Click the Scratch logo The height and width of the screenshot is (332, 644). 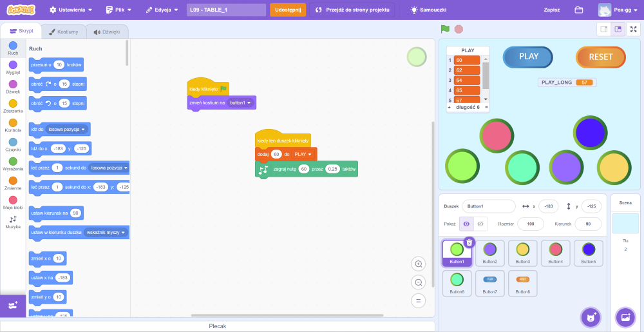[21, 10]
